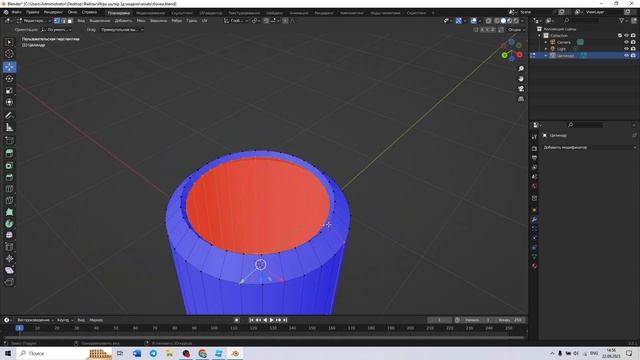Toggle Collection eye visibility icon
Screen dimensions: 640x360
pyautogui.click(x=626, y=36)
